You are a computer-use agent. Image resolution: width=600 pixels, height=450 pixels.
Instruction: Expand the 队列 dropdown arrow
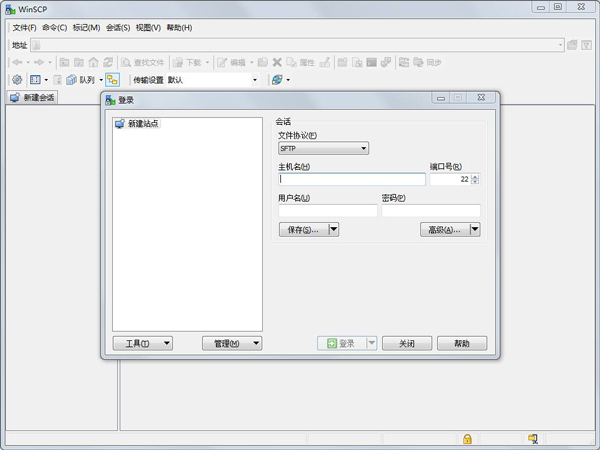(101, 80)
